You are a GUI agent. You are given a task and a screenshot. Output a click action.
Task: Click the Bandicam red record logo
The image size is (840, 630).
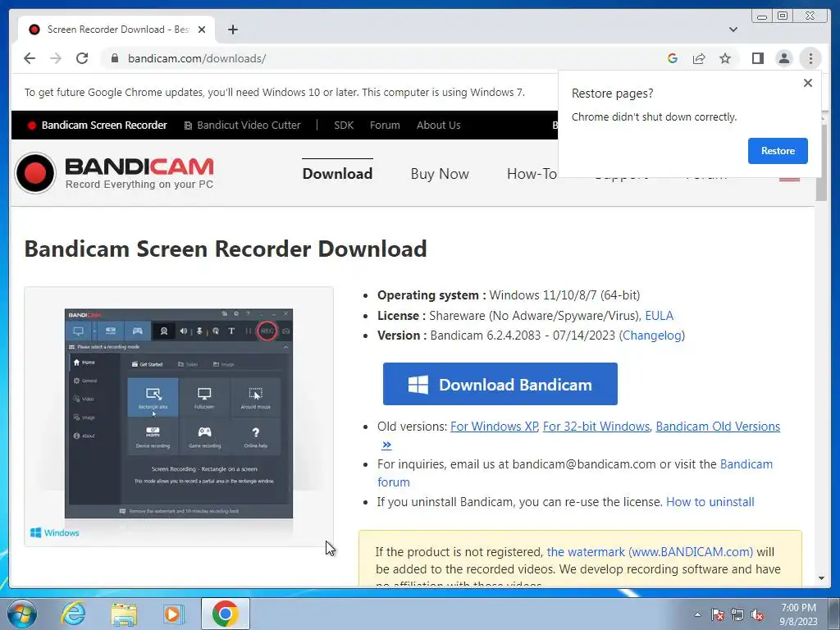click(x=35, y=173)
